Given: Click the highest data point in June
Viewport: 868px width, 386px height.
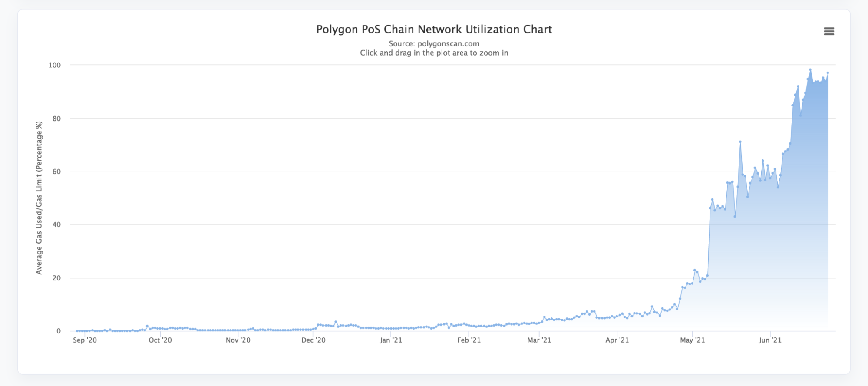Looking at the screenshot, I should point(810,69).
